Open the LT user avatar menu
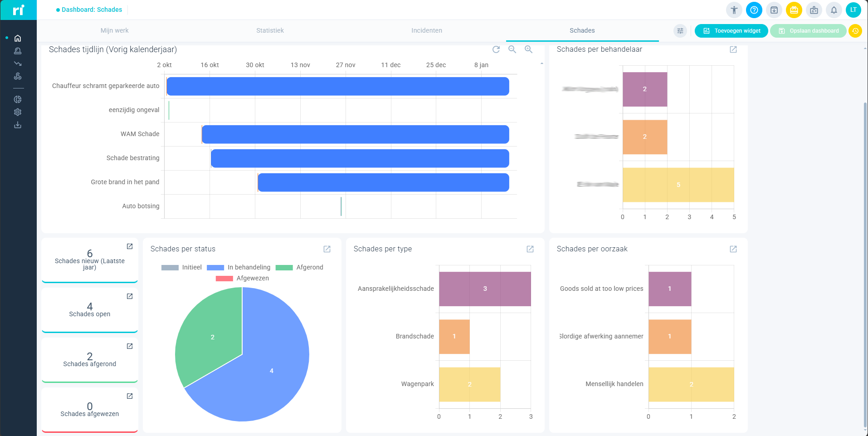Screen dimensions: 868x436 pos(853,10)
